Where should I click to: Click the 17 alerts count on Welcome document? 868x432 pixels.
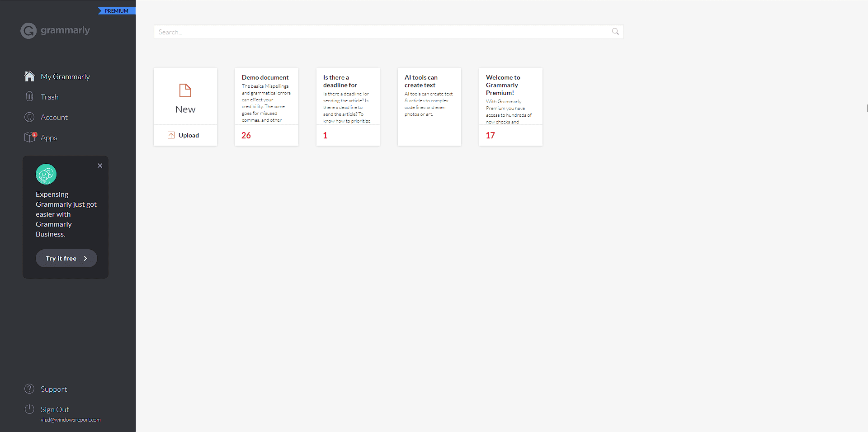coord(490,135)
